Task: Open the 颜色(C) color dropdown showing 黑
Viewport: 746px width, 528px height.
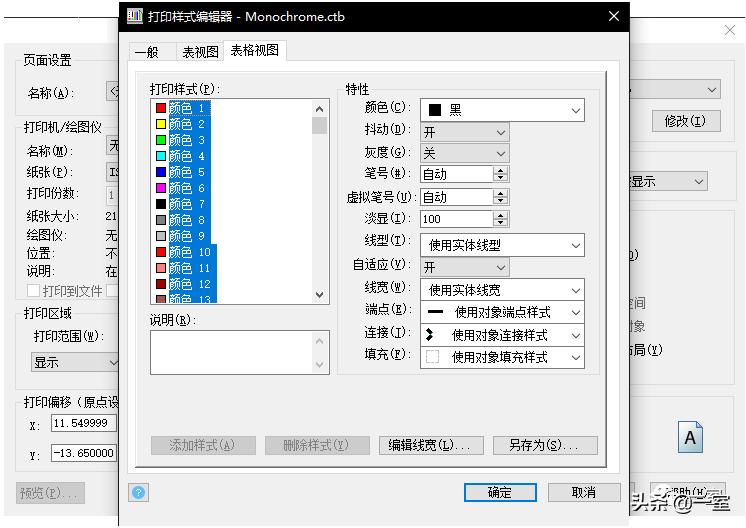Action: pyautogui.click(x=502, y=110)
